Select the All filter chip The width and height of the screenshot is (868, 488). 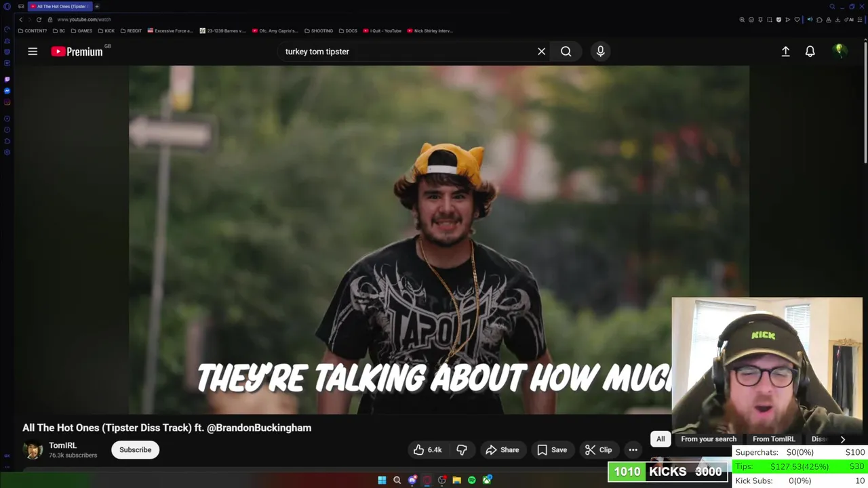(x=660, y=439)
